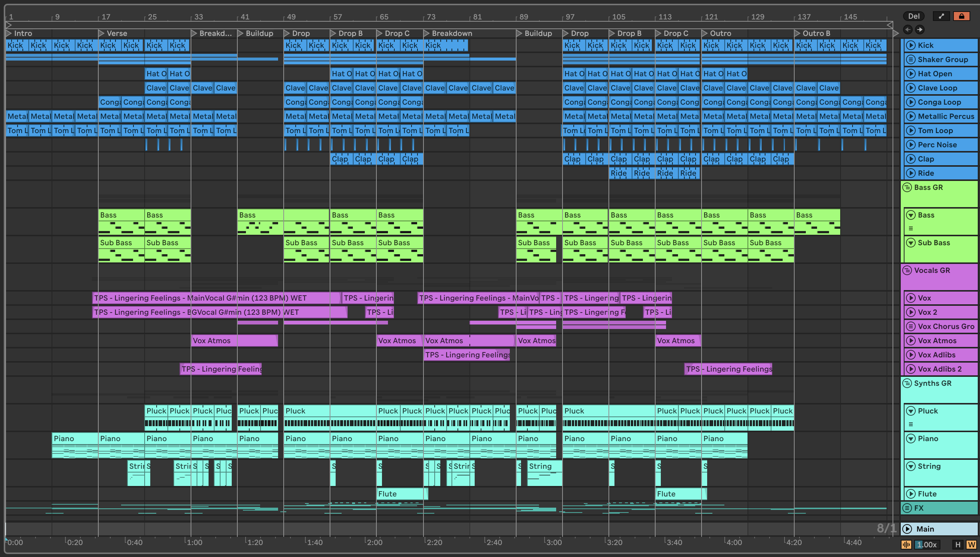Unfold the Kick track

[911, 45]
